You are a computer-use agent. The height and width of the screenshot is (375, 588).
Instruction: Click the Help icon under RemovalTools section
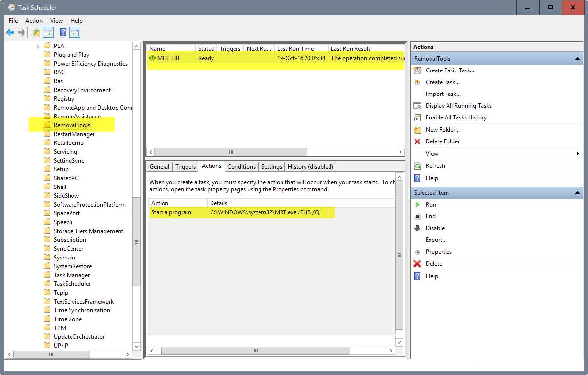pos(417,178)
